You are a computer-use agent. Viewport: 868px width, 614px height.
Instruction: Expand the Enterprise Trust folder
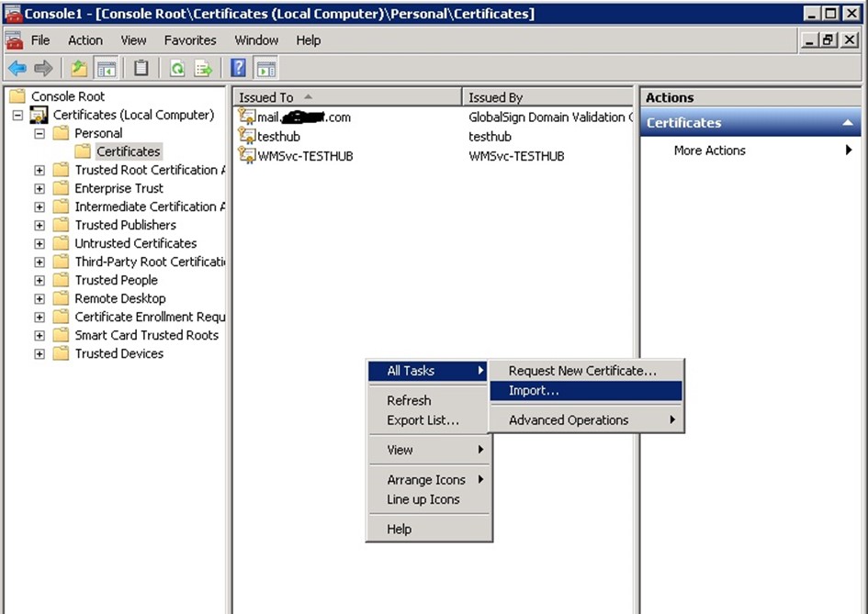click(39, 188)
